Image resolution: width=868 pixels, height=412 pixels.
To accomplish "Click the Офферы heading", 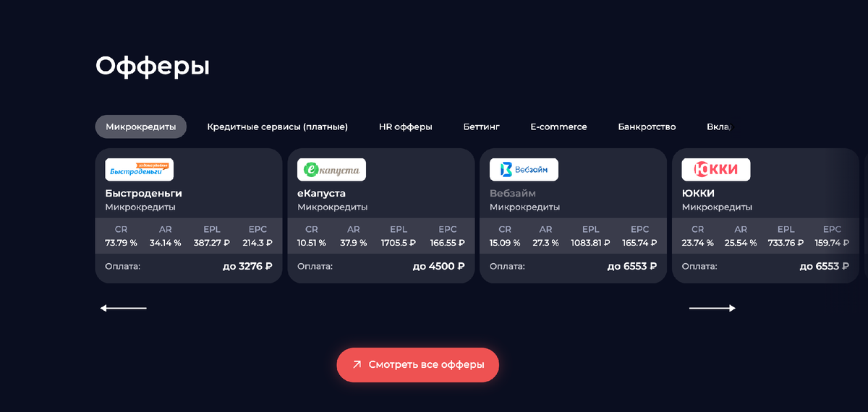I will point(153,66).
